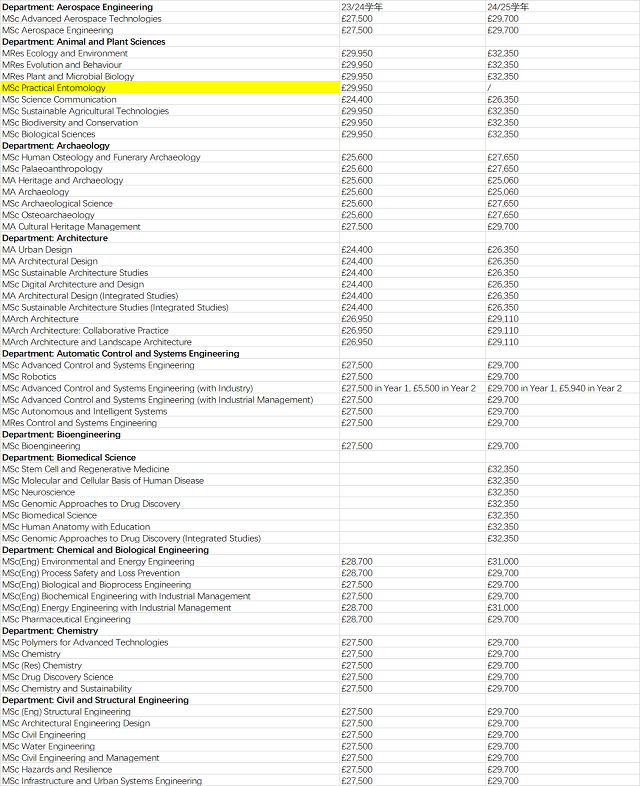Click MSc Robotics cell
Screen dimensions: 640x786
(x=170, y=376)
